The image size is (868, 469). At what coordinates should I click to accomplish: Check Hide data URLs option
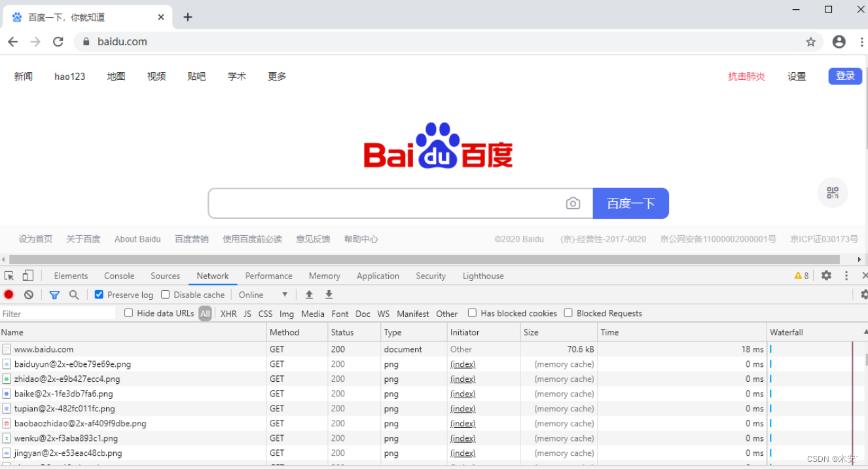pyautogui.click(x=128, y=313)
